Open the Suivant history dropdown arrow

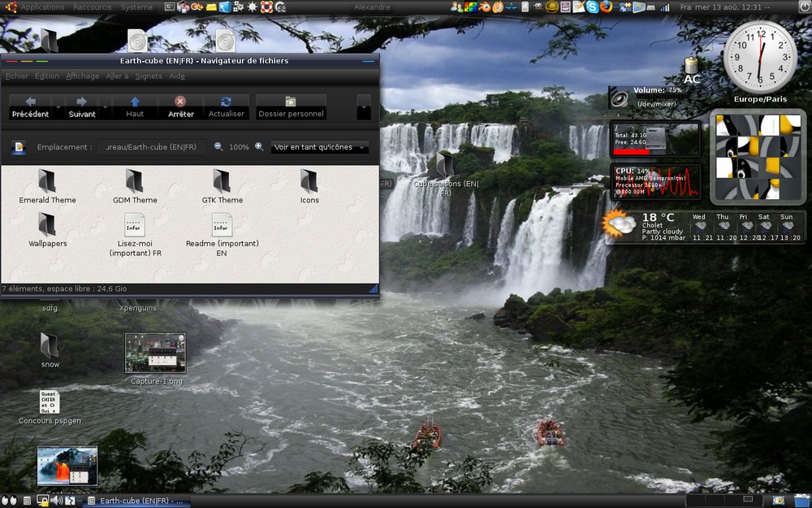point(105,106)
